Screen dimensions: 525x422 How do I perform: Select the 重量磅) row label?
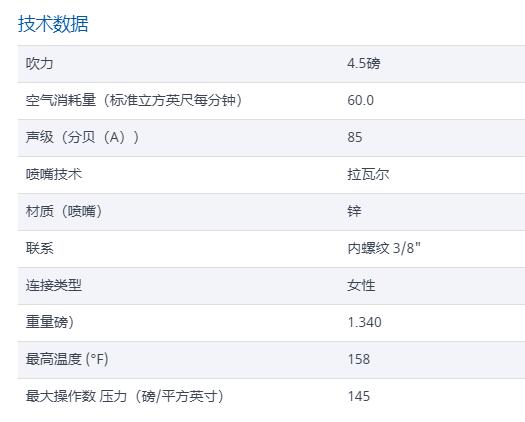(50, 322)
